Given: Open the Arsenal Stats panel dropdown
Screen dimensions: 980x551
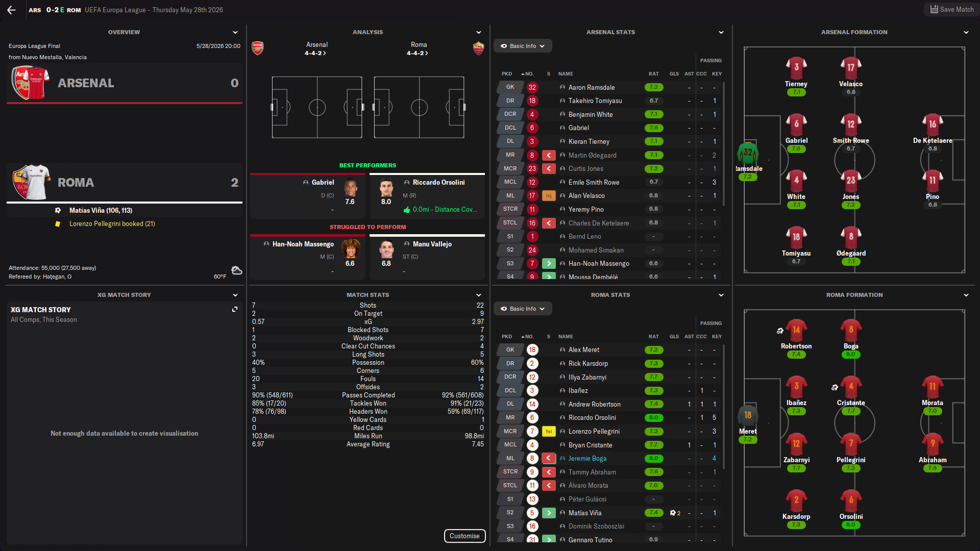Looking at the screenshot, I should (721, 32).
